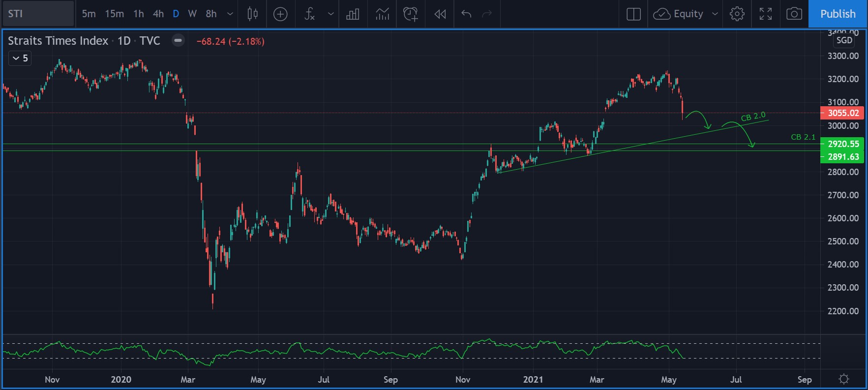Open the Indicators fx menu
Image resolution: width=868 pixels, height=390 pixels.
click(309, 14)
